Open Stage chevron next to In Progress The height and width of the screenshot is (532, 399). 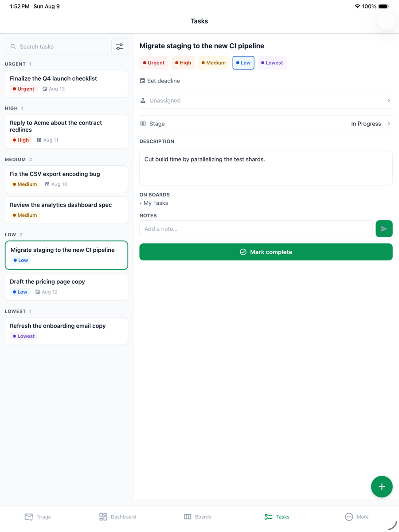389,124
